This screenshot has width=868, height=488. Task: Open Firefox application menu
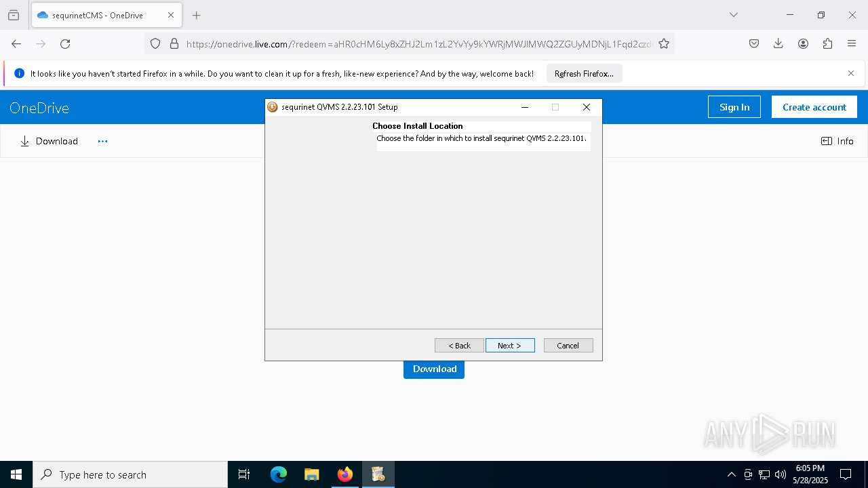[x=852, y=43]
